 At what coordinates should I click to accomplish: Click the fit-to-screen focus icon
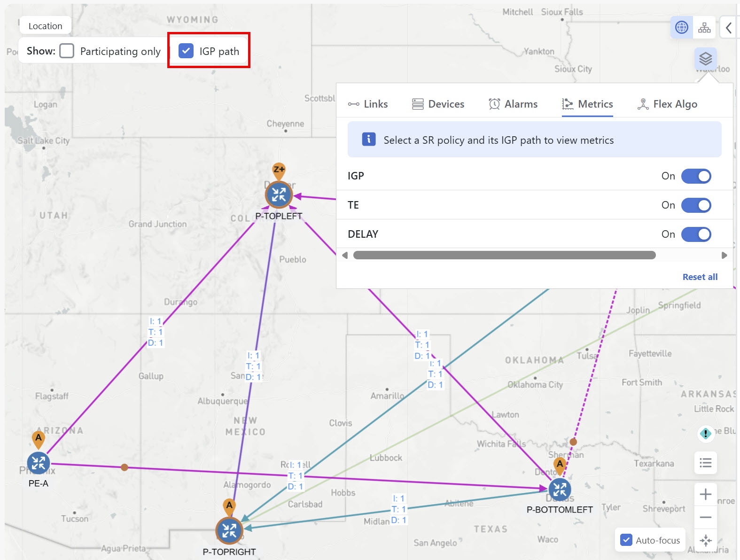(705, 540)
